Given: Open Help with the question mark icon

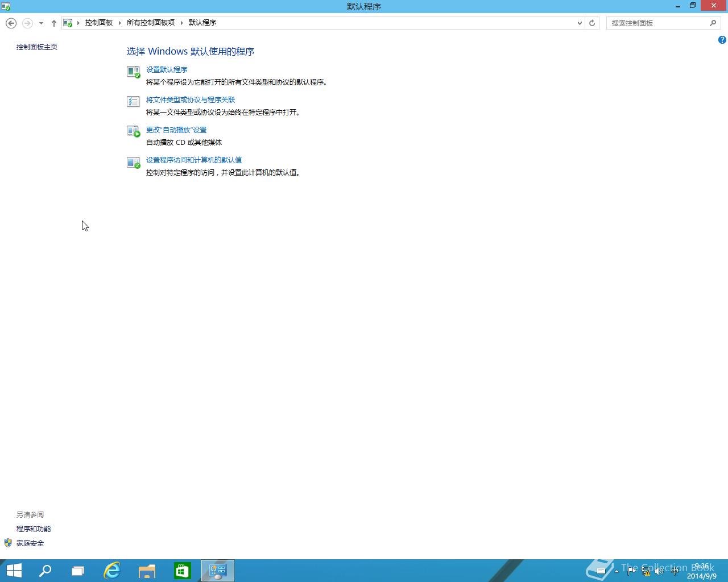Looking at the screenshot, I should point(722,40).
